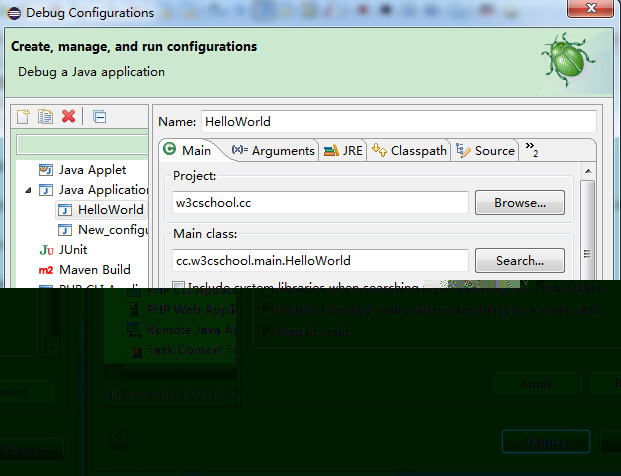Open the Arguments tab

273,150
